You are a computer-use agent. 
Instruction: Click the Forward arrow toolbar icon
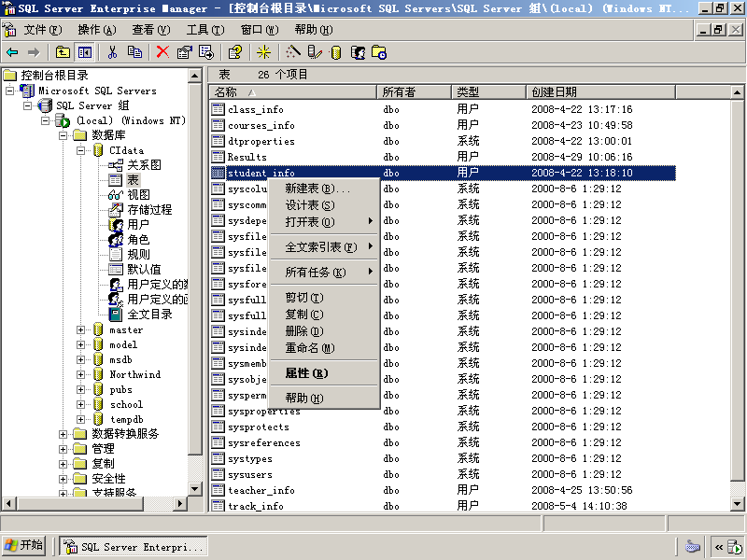tap(34, 52)
